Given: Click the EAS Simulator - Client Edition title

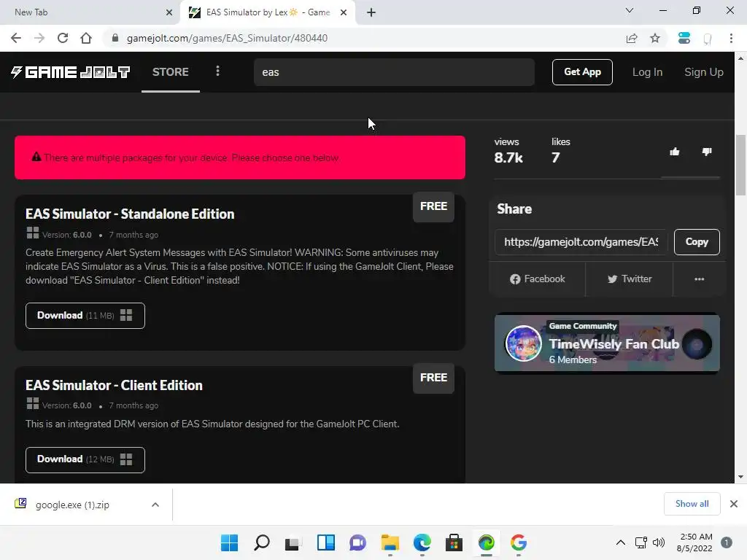Looking at the screenshot, I should pyautogui.click(x=114, y=385).
